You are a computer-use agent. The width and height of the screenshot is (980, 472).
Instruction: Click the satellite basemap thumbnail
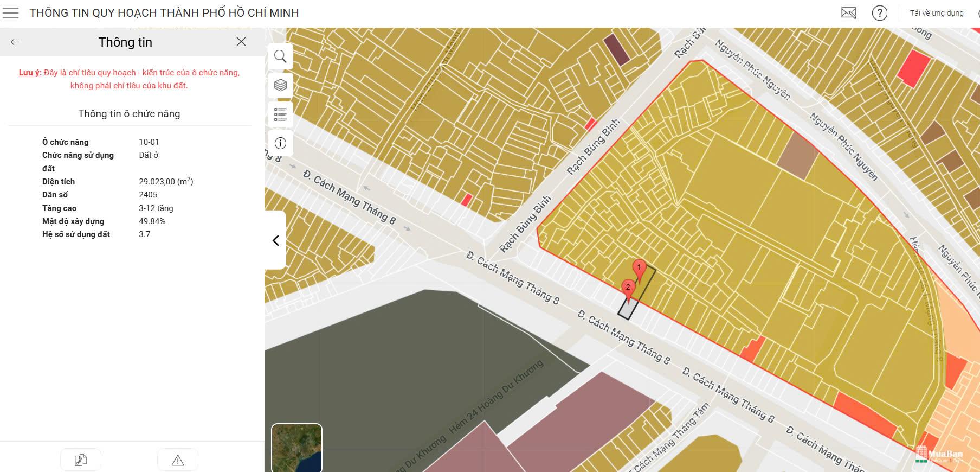[x=296, y=448]
